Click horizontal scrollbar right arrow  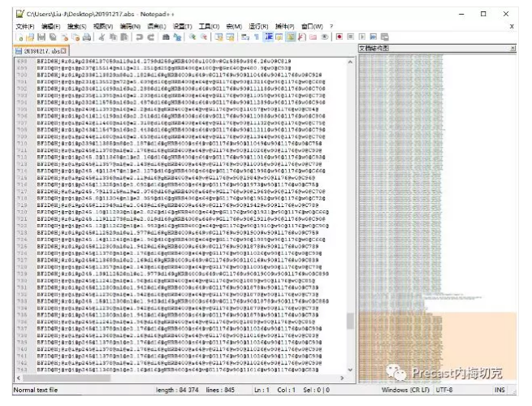coord(342,378)
